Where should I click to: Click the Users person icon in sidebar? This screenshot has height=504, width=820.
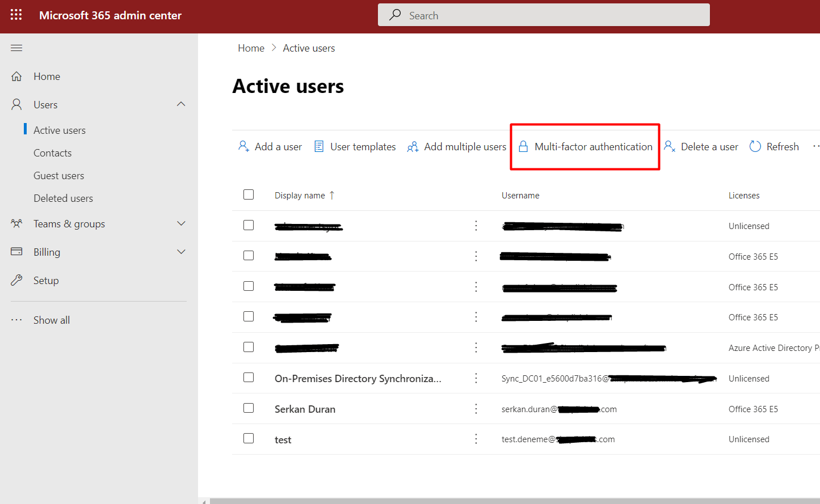[16, 104]
